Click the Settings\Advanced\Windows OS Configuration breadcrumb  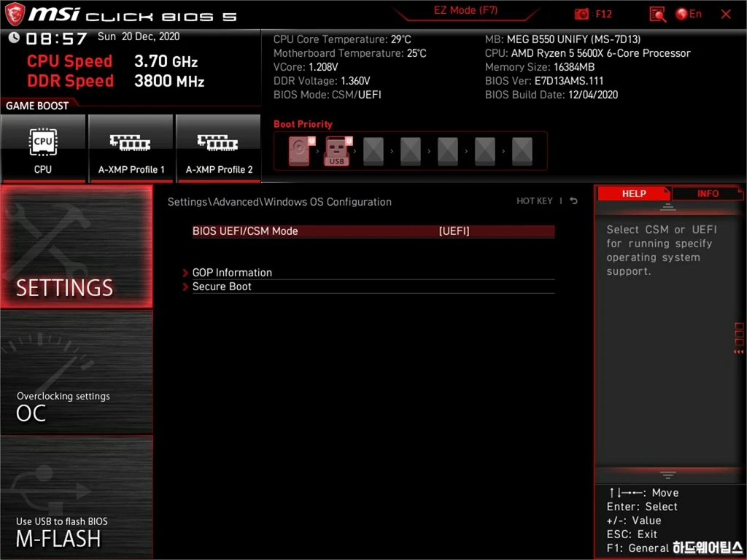(279, 202)
